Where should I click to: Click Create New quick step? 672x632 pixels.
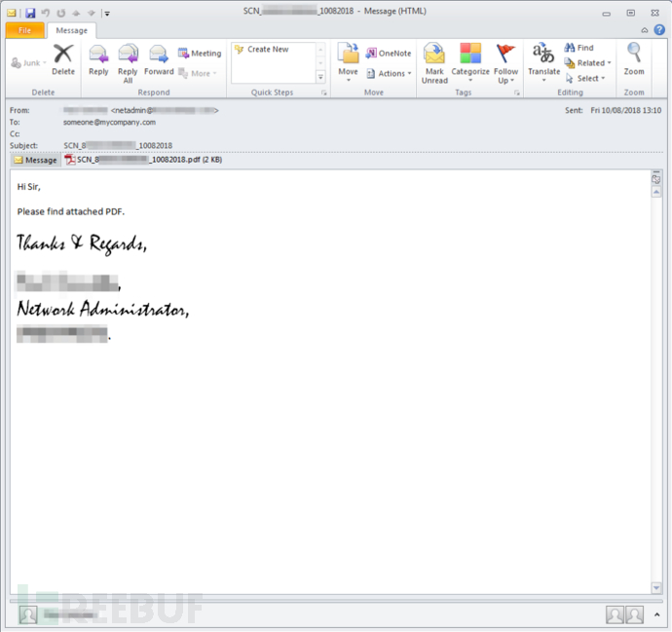[262, 50]
